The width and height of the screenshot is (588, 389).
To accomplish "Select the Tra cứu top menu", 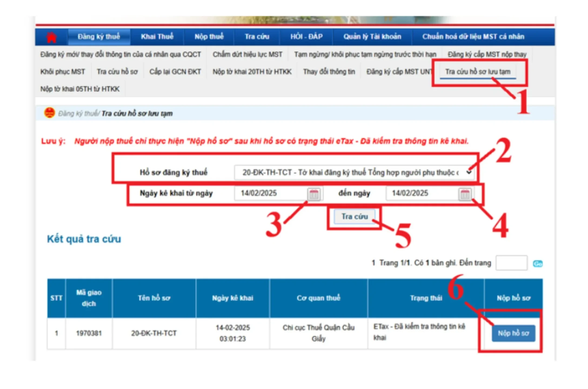I will click(257, 37).
